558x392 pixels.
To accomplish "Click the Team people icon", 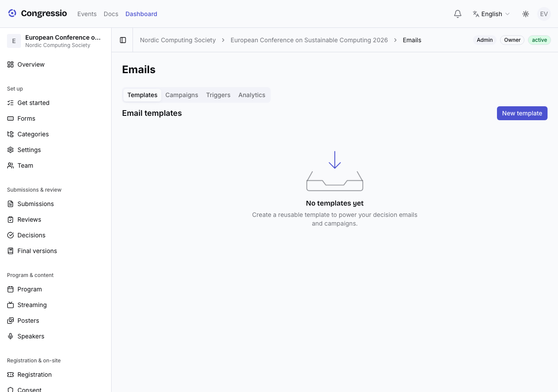I will (10, 166).
